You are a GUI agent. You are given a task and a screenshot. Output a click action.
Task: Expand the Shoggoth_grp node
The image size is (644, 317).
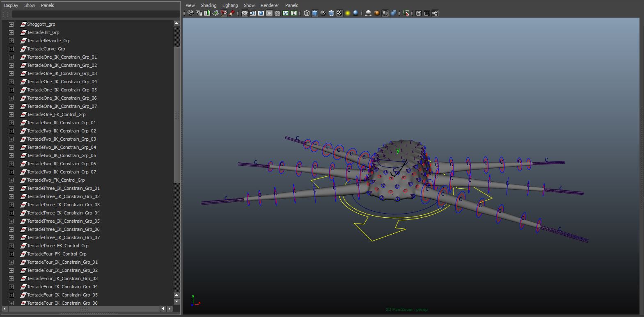tap(11, 24)
